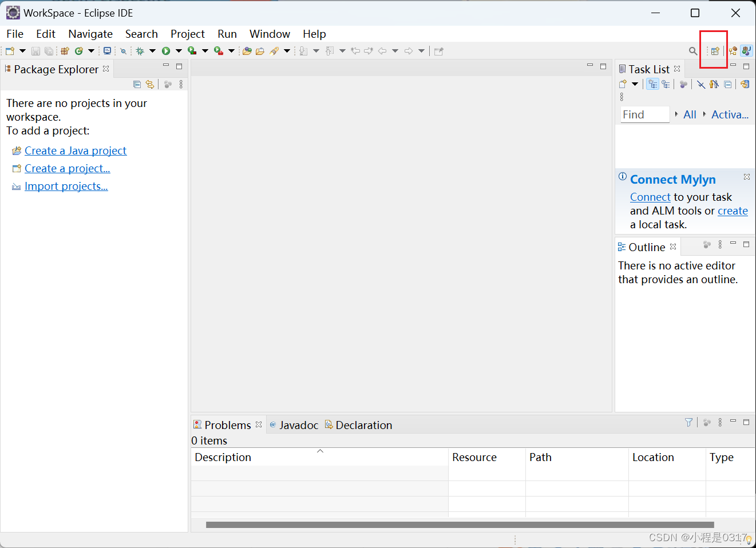
Task: Click the Last Edit Location icon
Action: 355,51
